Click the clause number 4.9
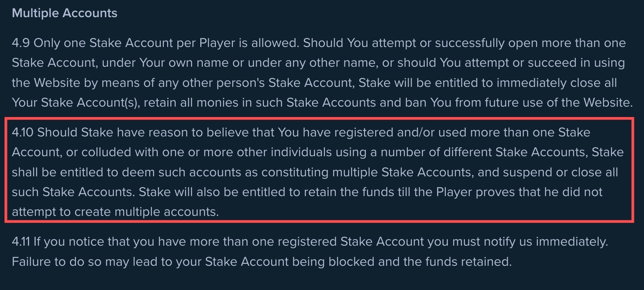 pos(21,43)
